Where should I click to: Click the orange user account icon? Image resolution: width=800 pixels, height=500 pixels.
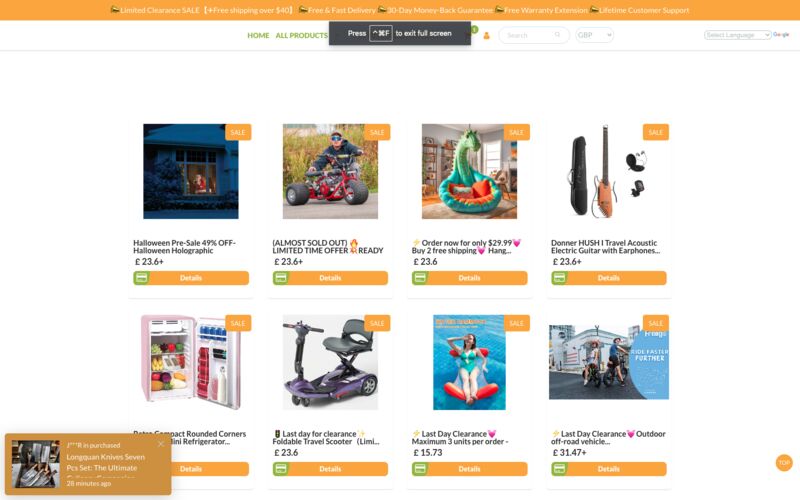[x=486, y=35]
